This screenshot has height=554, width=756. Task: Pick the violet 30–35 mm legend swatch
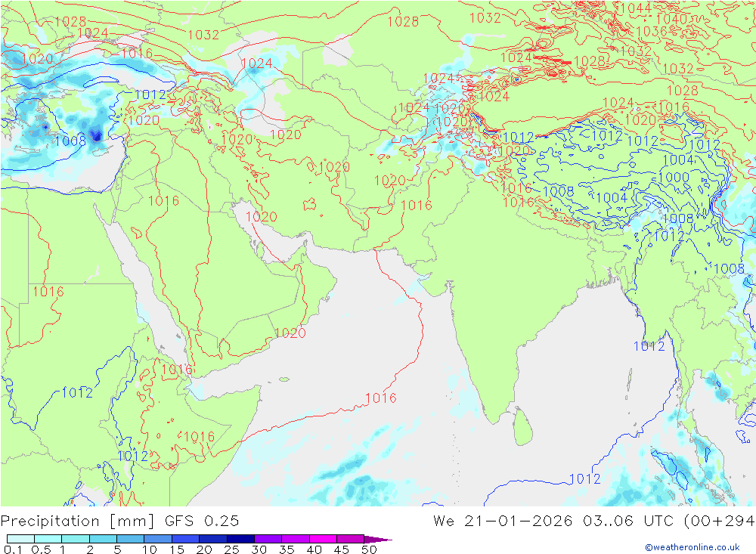click(268, 539)
